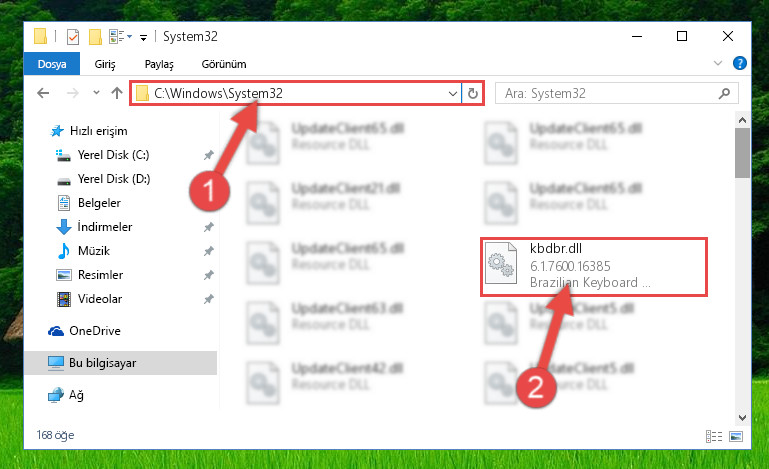The height and width of the screenshot is (469, 769).
Task: Open the Dosya menu tab
Action: pyautogui.click(x=52, y=64)
